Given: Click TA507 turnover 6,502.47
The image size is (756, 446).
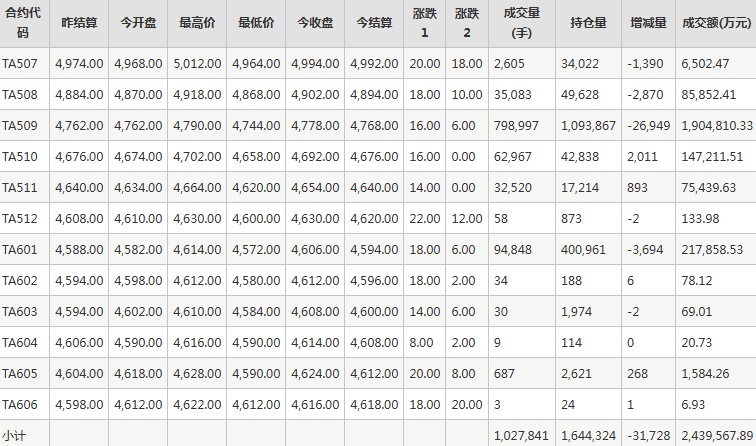Looking at the screenshot, I should click(x=705, y=64).
